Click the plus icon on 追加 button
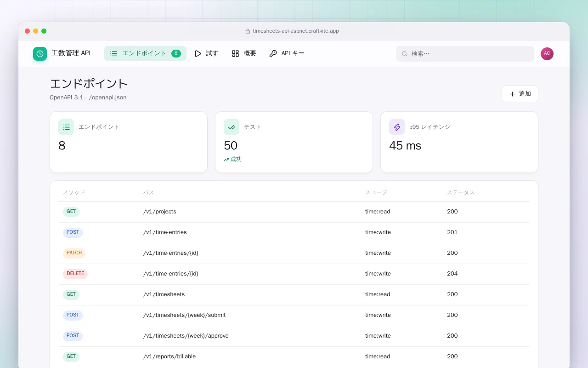 pyautogui.click(x=512, y=94)
